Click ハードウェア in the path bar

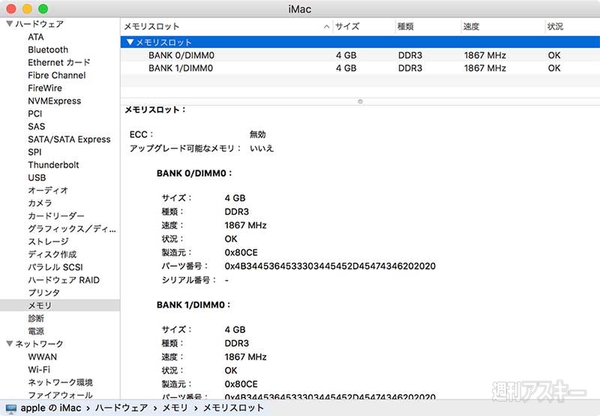pos(121,408)
